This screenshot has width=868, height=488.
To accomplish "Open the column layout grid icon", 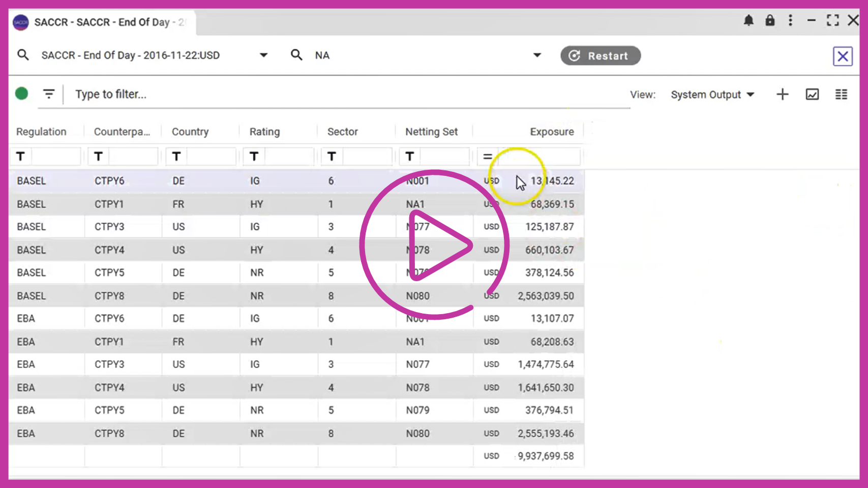I will [841, 94].
